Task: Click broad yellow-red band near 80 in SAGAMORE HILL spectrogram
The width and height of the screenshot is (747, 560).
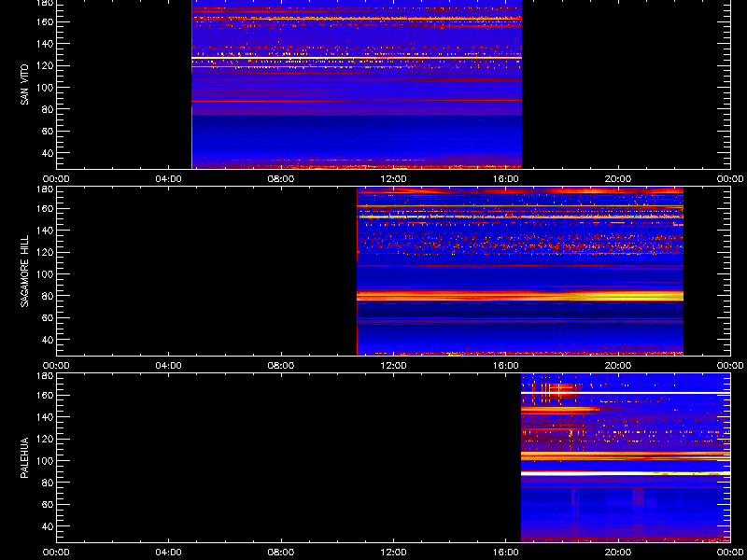Action: 520,296
